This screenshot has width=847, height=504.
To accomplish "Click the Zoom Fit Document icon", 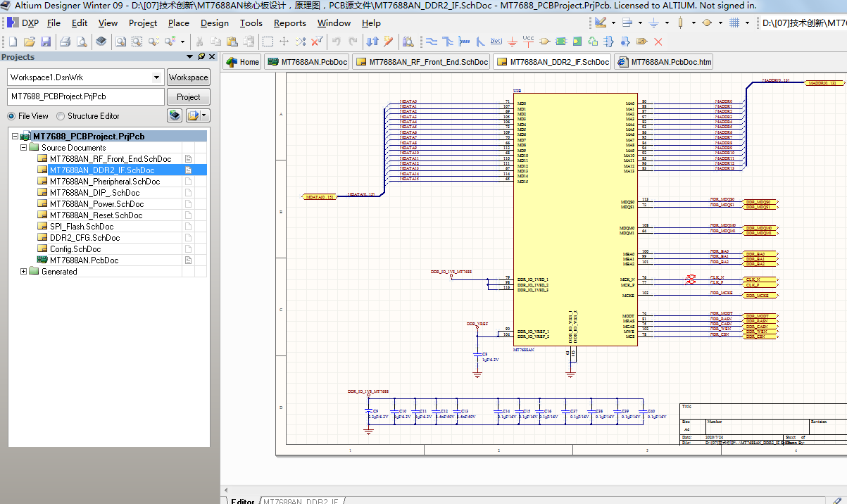I will point(120,42).
